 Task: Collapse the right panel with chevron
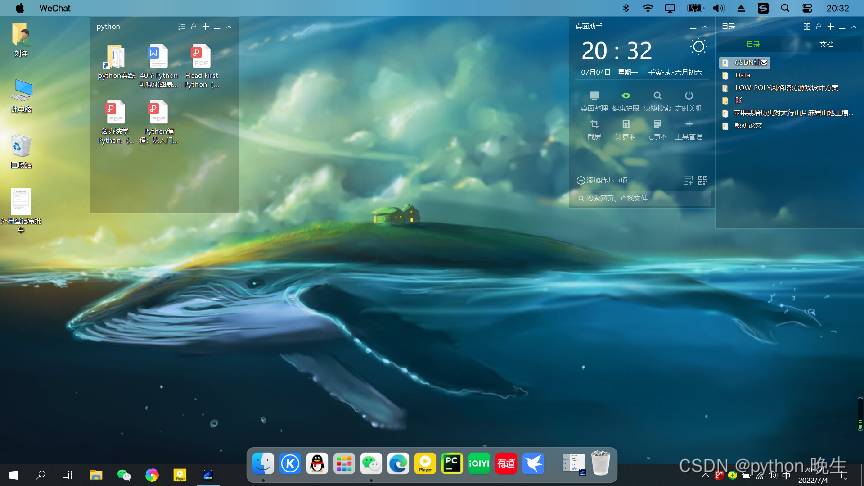(854, 27)
